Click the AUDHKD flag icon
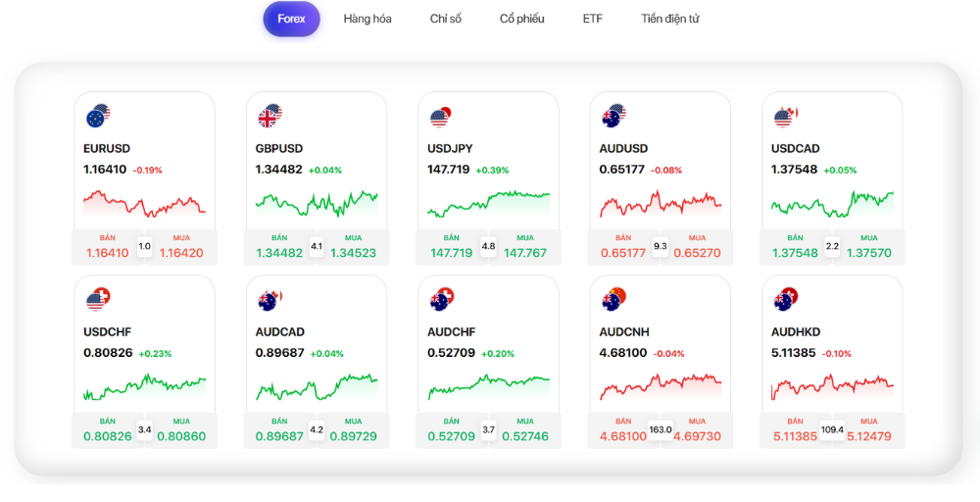The image size is (980, 502). coord(785,300)
